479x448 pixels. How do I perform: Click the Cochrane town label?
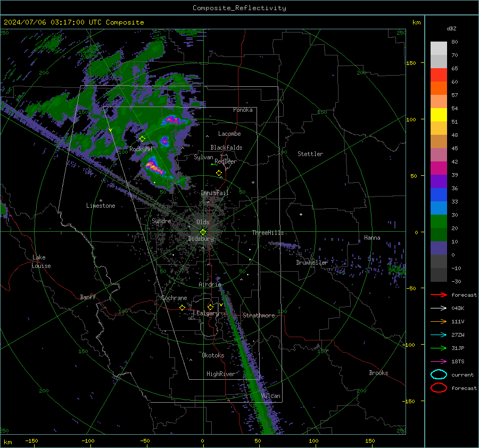pos(174,298)
